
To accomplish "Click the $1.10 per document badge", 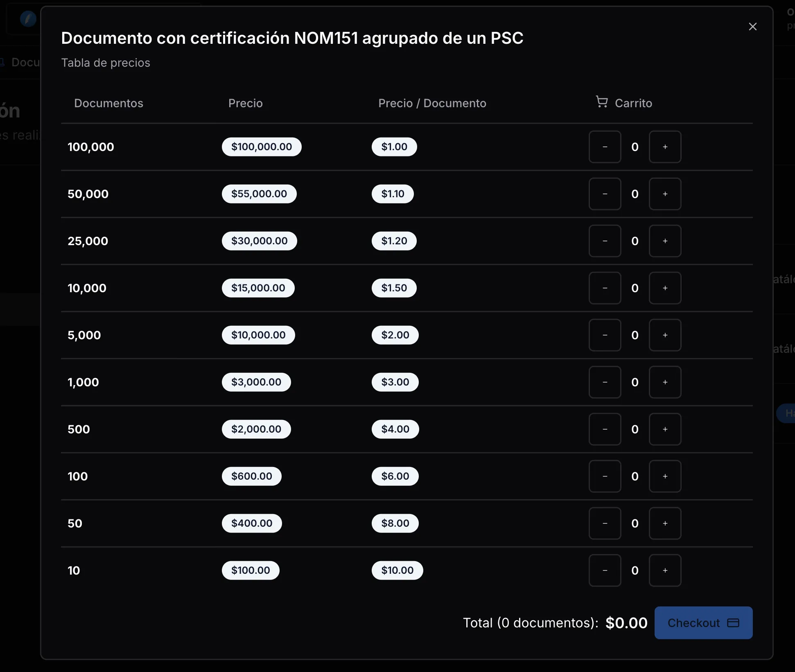I will point(393,194).
